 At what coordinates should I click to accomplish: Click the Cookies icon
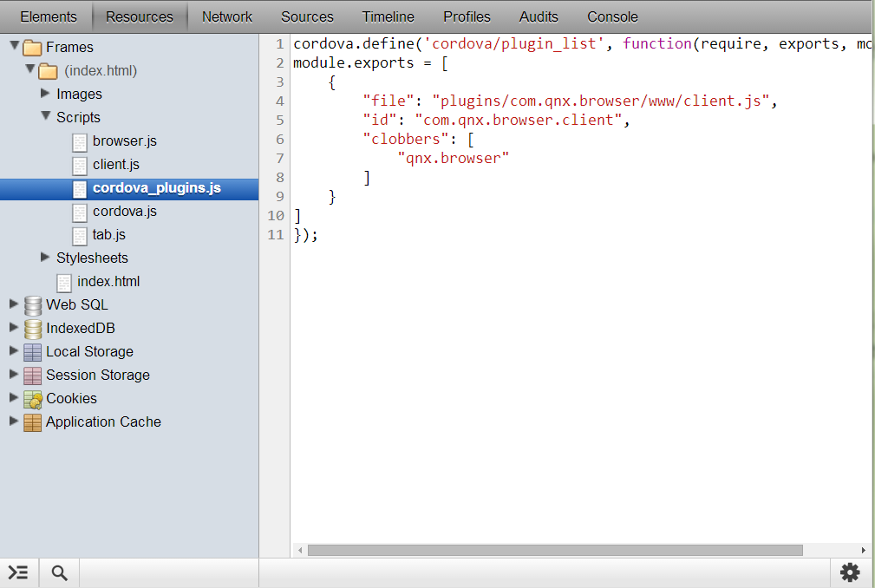[x=33, y=399]
